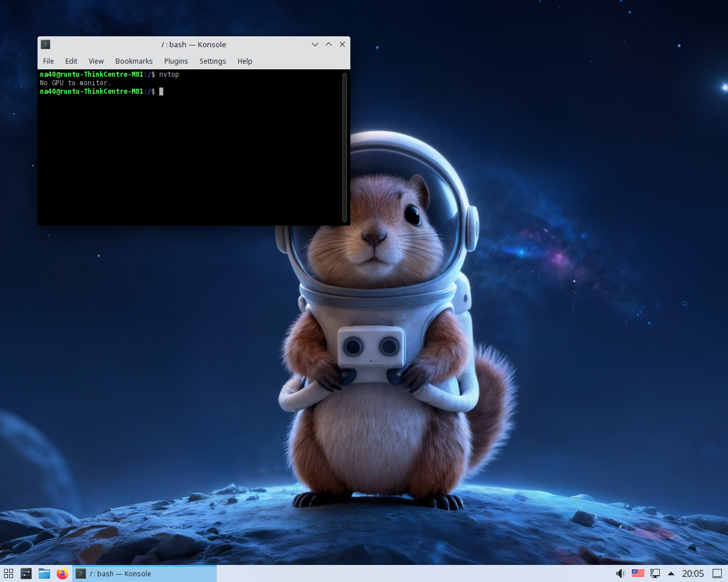
Task: Click the 20:05 clock in taskbar
Action: click(693, 573)
